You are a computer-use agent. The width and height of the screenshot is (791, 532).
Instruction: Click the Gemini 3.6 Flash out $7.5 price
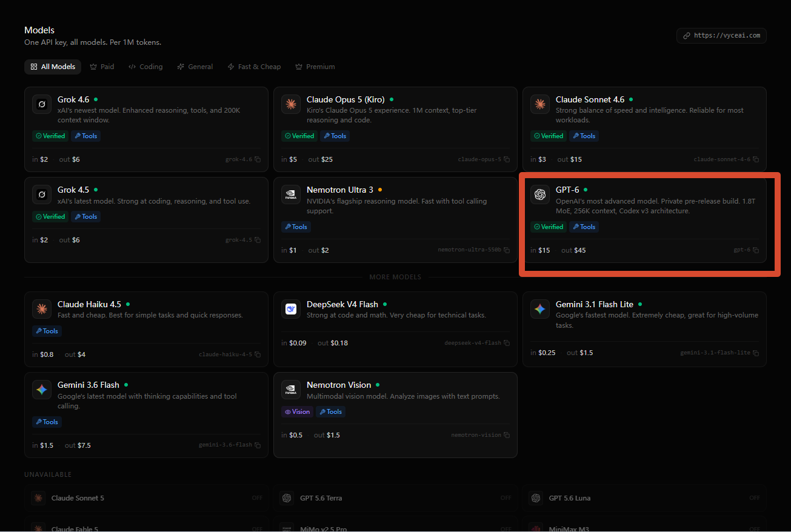(x=78, y=445)
